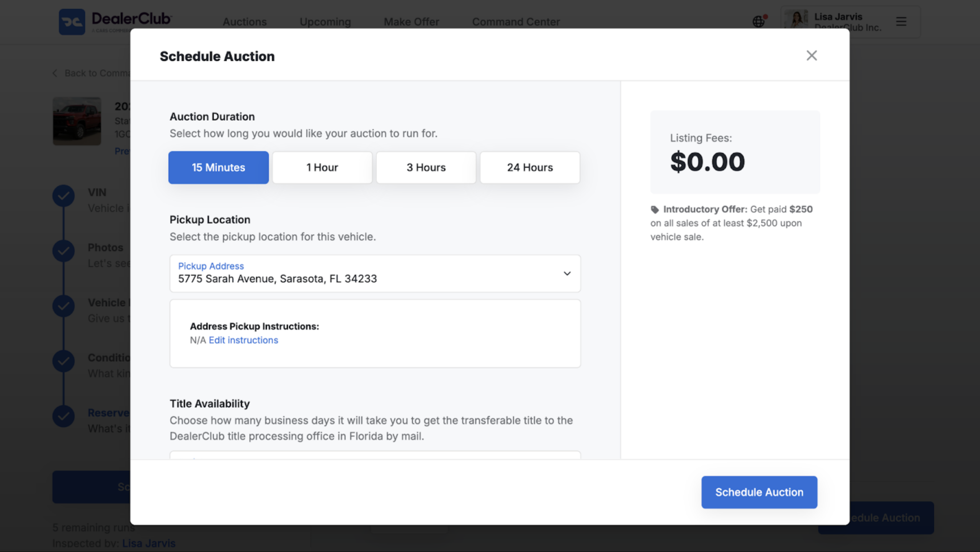Click the globe notifications icon
The image size is (980, 552).
[x=759, y=21]
